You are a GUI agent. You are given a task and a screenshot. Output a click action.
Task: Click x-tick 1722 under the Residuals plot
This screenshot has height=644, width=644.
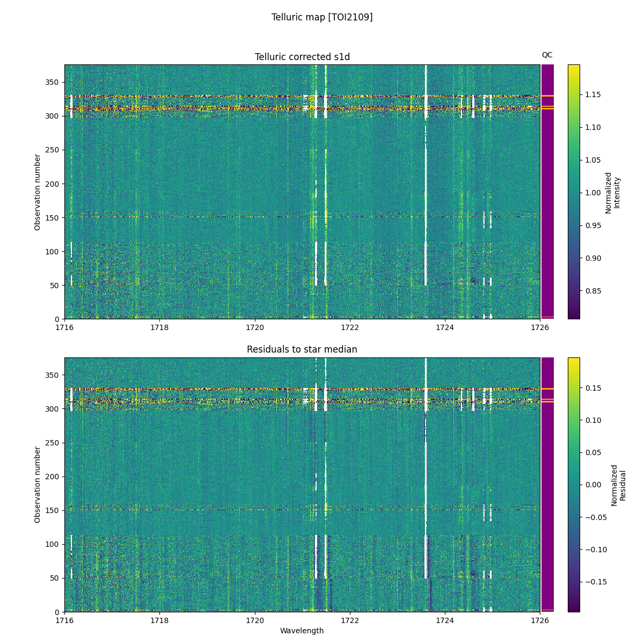point(350,620)
